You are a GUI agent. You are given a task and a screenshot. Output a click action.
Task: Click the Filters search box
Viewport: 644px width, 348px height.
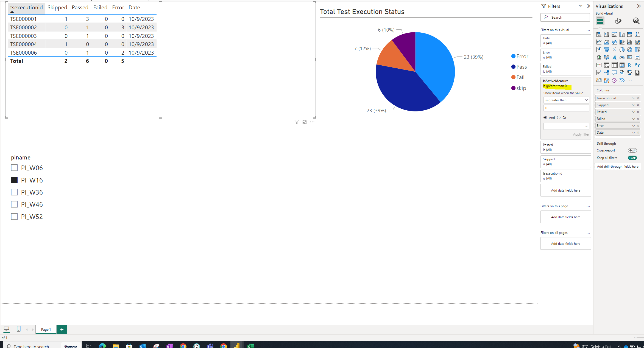tap(565, 17)
